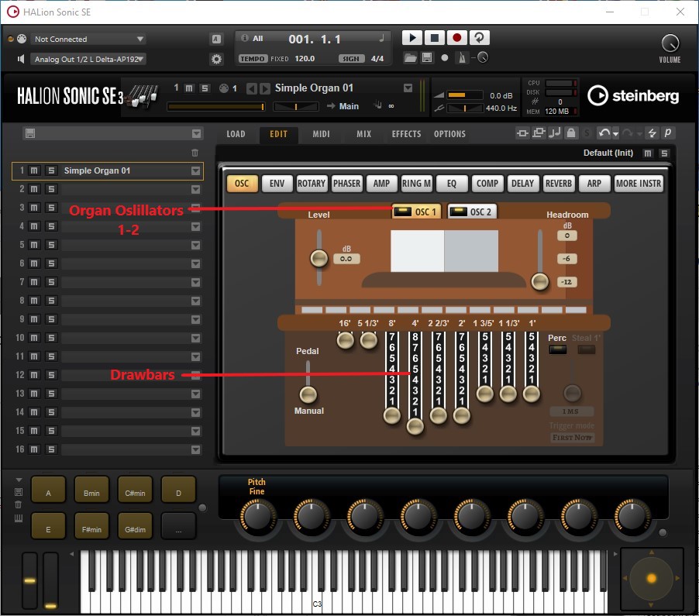Trigger the F#min chord pad
699x616 pixels.
point(92,526)
